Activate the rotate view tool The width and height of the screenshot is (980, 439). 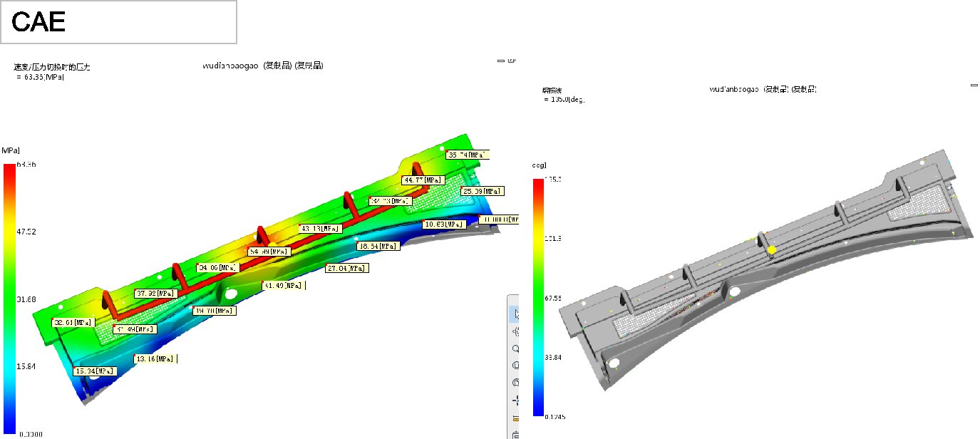(516, 331)
